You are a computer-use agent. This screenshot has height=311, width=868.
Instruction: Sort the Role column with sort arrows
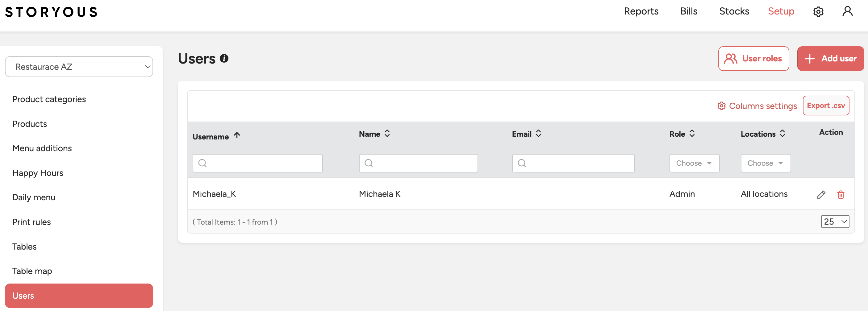click(692, 134)
